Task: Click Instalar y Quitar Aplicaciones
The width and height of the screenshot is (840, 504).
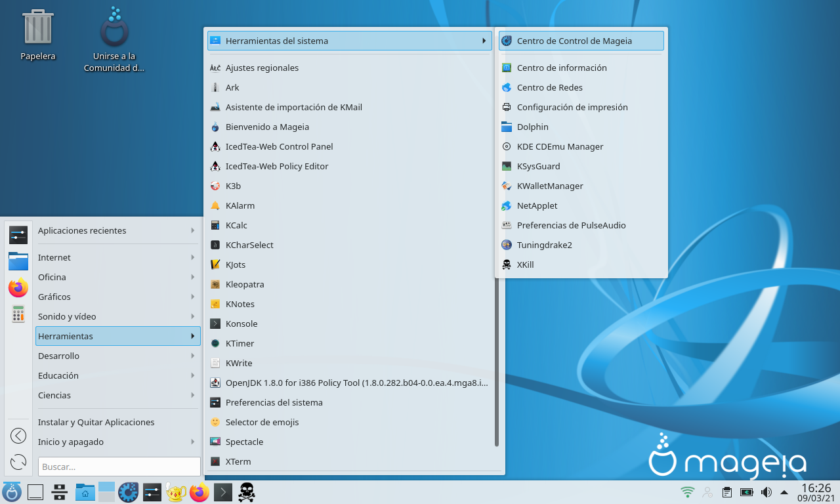Action: 117,422
